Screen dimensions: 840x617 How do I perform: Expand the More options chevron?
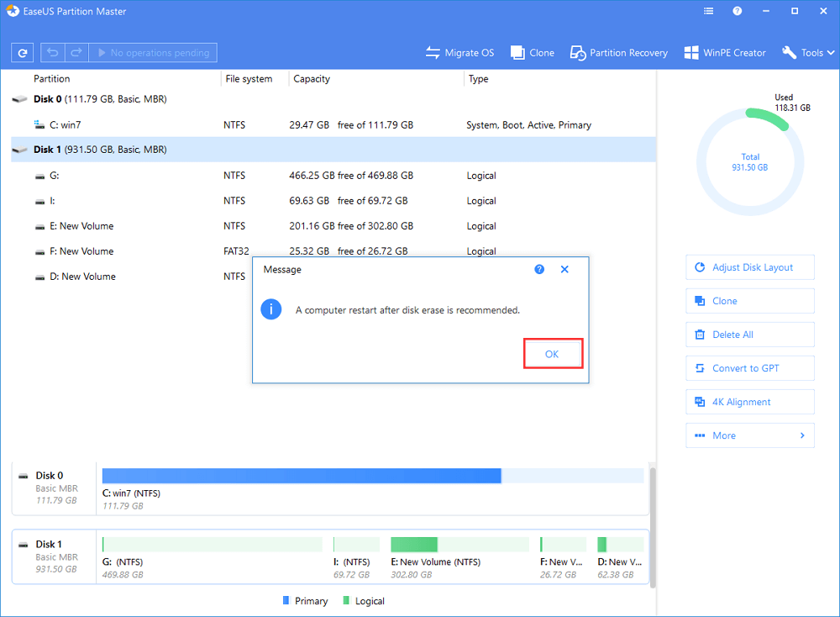802,435
